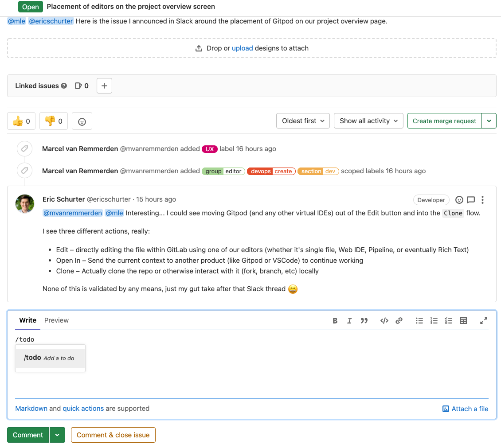Apply italic text formatting
501x448 pixels.
pos(349,321)
